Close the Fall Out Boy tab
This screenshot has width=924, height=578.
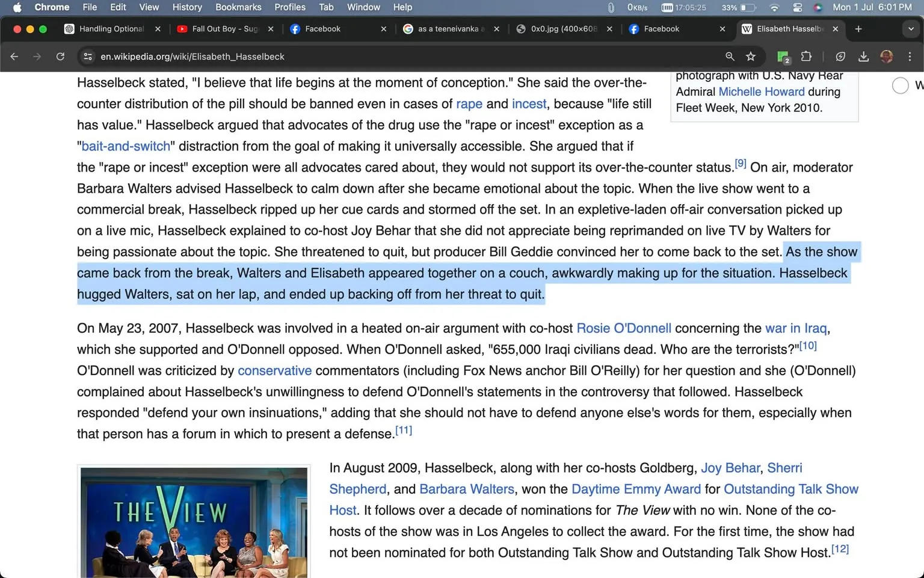tap(271, 29)
